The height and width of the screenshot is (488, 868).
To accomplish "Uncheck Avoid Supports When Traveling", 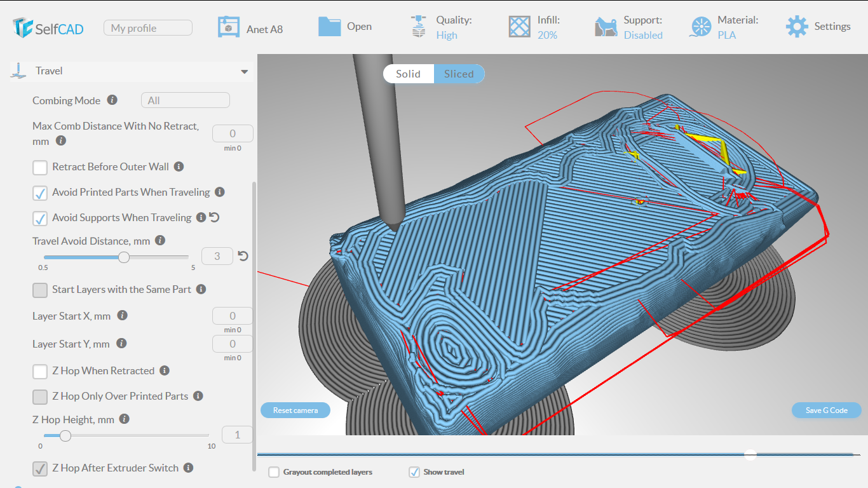I will pyautogui.click(x=40, y=219).
